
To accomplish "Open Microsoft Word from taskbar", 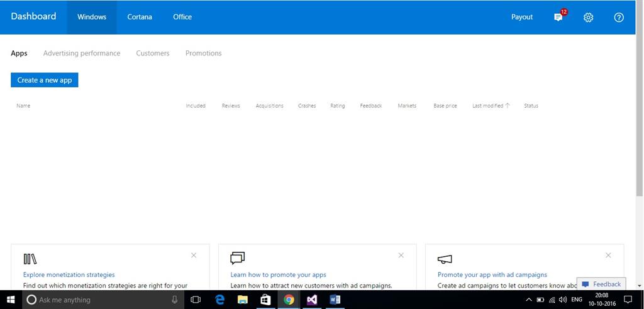I will [335, 300].
